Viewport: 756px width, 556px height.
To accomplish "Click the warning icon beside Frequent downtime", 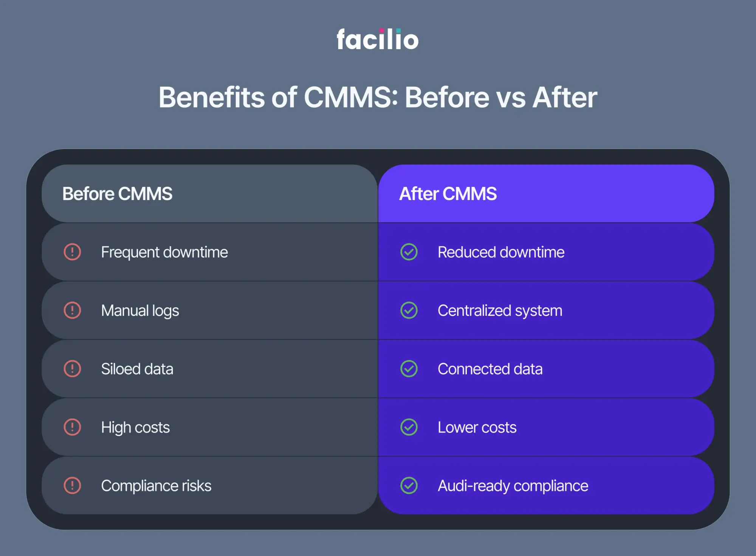I will tap(72, 252).
